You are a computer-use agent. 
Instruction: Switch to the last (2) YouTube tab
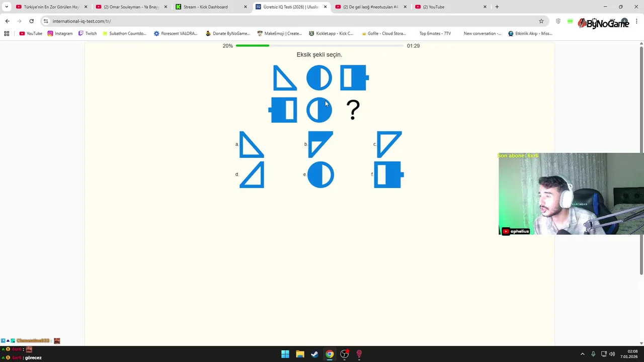(x=451, y=7)
